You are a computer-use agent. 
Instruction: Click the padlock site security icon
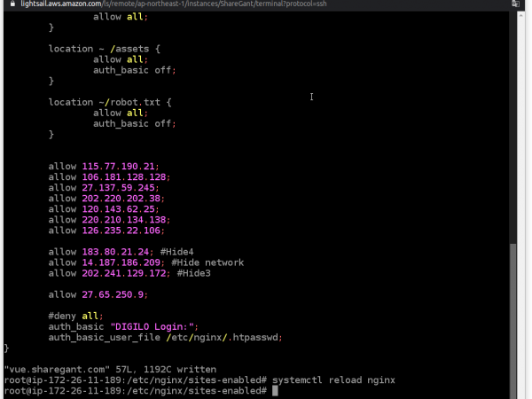pyautogui.click(x=4, y=4)
